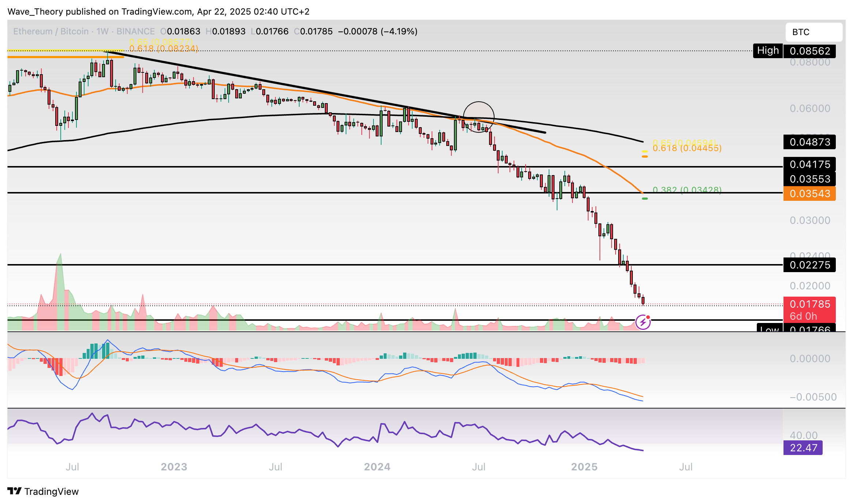Click the 0.02275 horizontal level price tag
The image size is (853, 504).
point(809,265)
